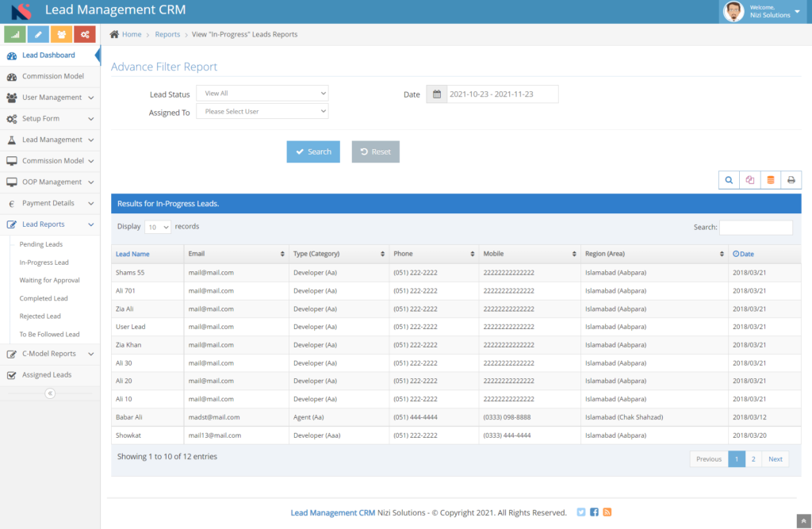Open the Rejected Lead report

tap(40, 316)
